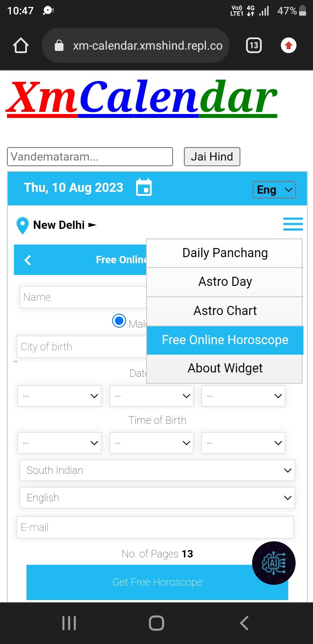Focus the Vandemataram text field
Image resolution: width=313 pixels, height=644 pixels.
tap(90, 157)
